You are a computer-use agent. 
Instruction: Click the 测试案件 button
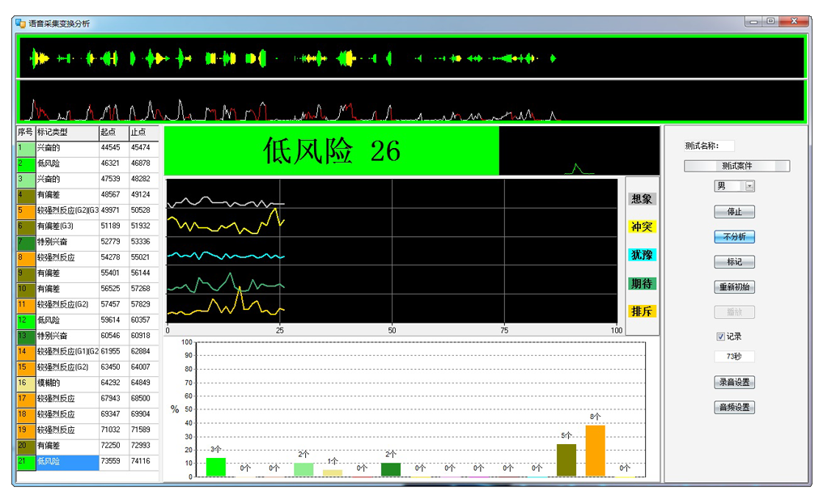[736, 166]
